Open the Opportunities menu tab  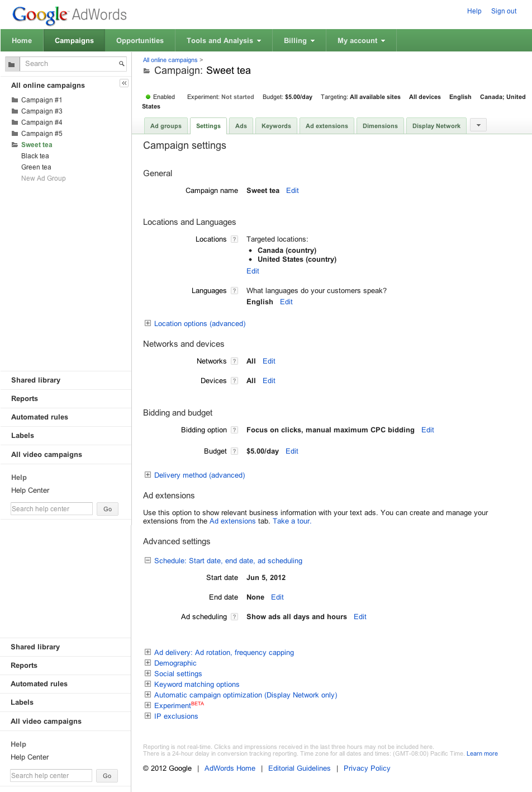(x=140, y=41)
